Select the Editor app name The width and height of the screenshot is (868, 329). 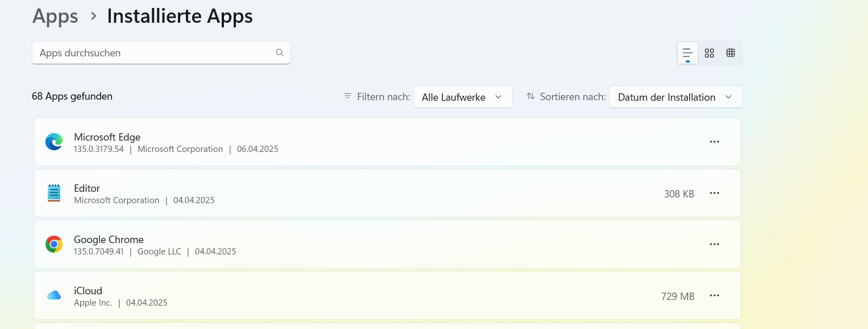(87, 188)
